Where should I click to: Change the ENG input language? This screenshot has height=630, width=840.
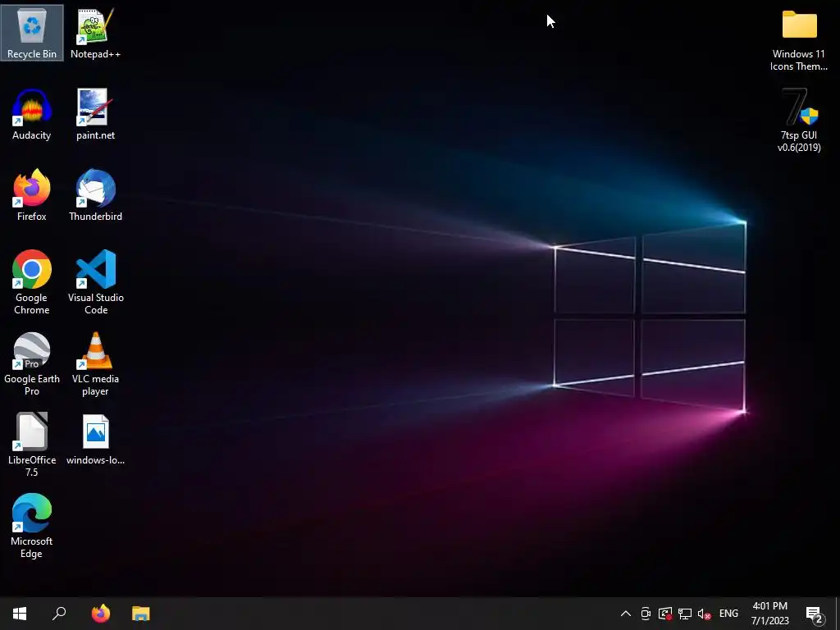click(728, 614)
